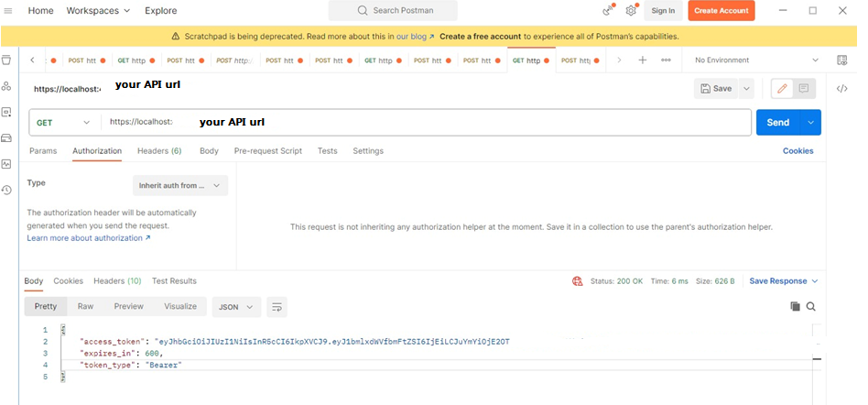Screen dimensions: 868x405
Task: Open the GET method dropdown
Action: [x=64, y=123]
